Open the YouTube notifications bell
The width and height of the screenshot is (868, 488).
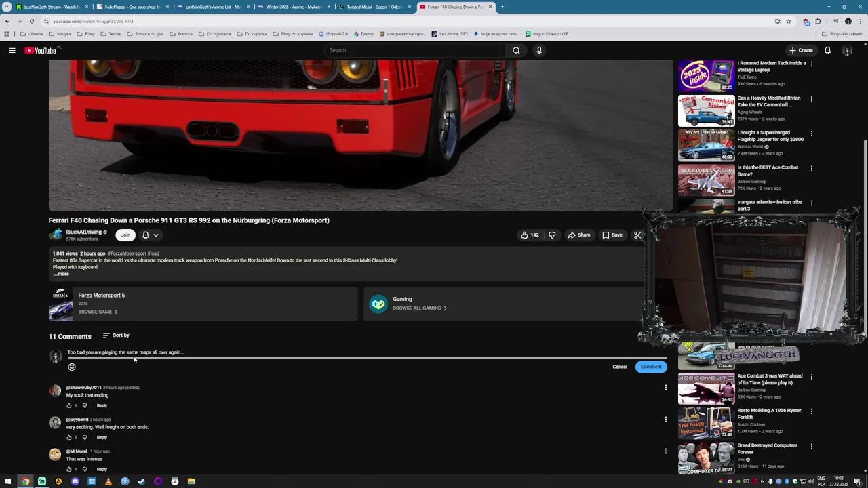(827, 50)
